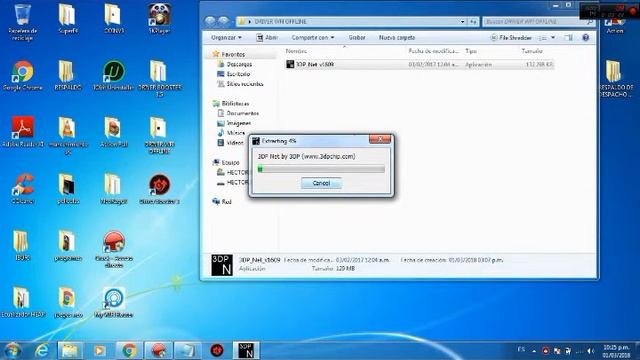Select the IObit Uninstaller desktop icon

point(113,76)
